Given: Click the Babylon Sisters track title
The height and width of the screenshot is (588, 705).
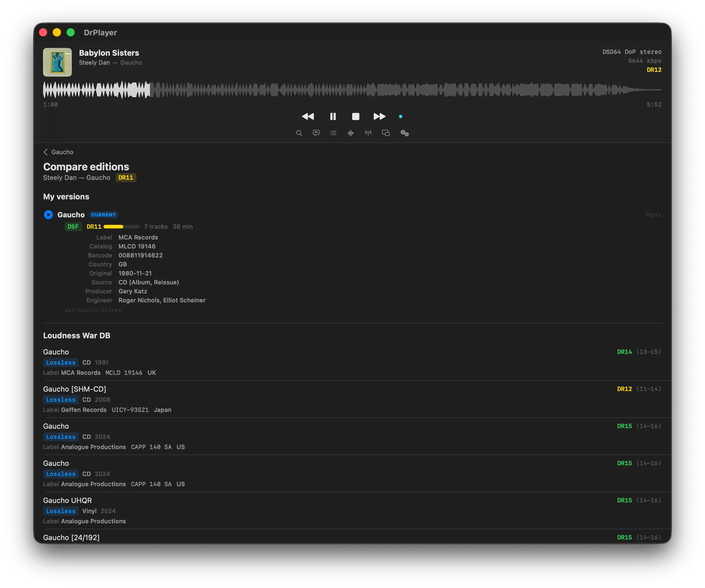Looking at the screenshot, I should pyautogui.click(x=109, y=53).
